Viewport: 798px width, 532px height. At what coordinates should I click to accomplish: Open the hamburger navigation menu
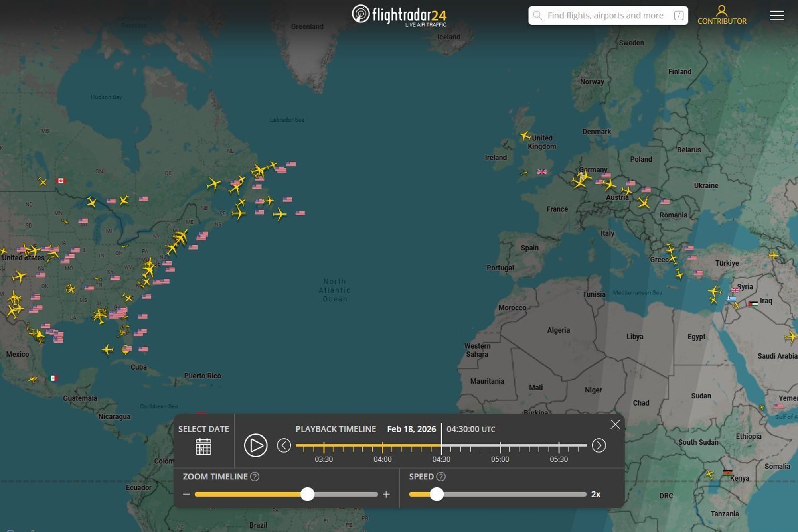(x=777, y=15)
